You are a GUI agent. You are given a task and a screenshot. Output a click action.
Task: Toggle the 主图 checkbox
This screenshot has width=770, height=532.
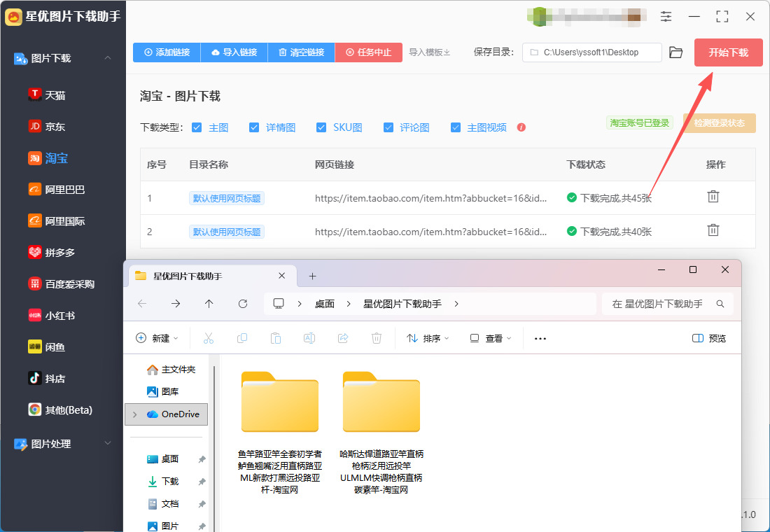[197, 127]
